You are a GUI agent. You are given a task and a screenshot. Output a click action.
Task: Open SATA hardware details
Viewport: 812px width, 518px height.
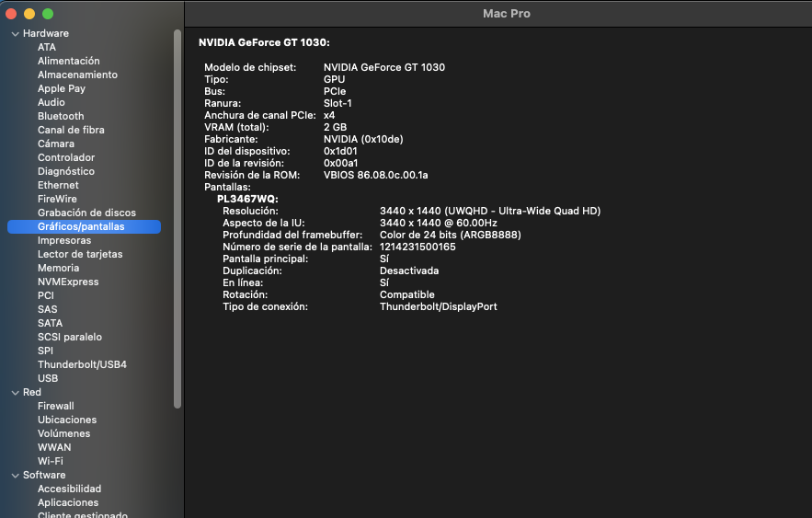click(x=50, y=323)
